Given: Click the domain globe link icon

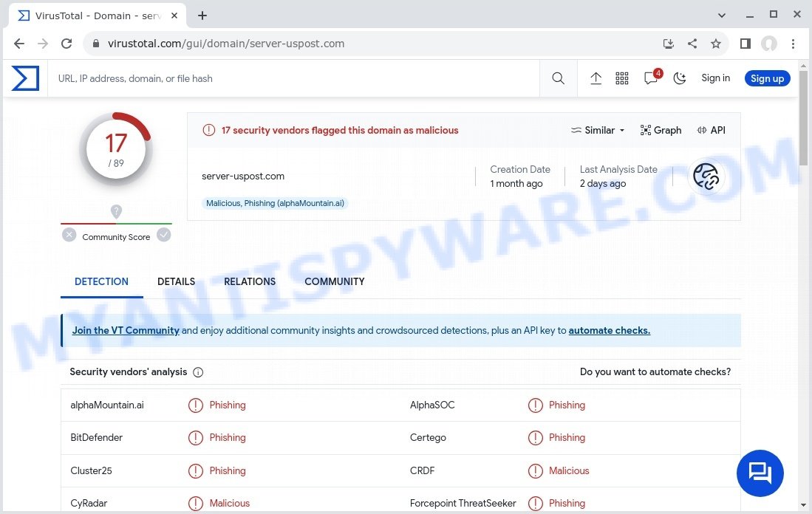Looking at the screenshot, I should click(x=706, y=177).
